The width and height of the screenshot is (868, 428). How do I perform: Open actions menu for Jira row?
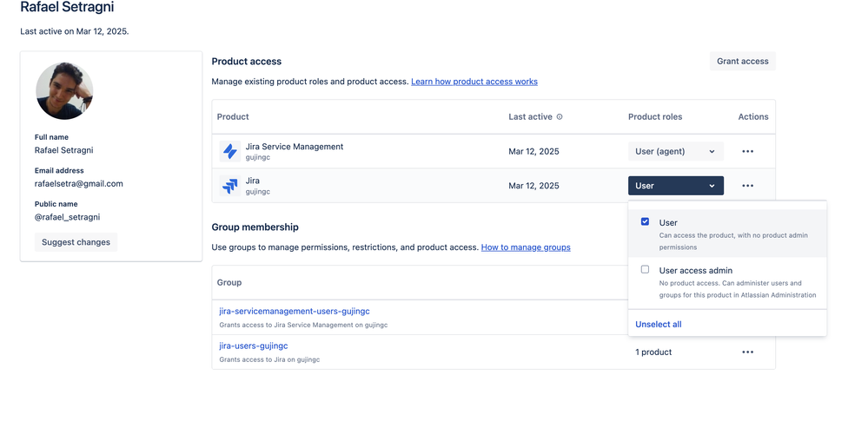click(748, 186)
